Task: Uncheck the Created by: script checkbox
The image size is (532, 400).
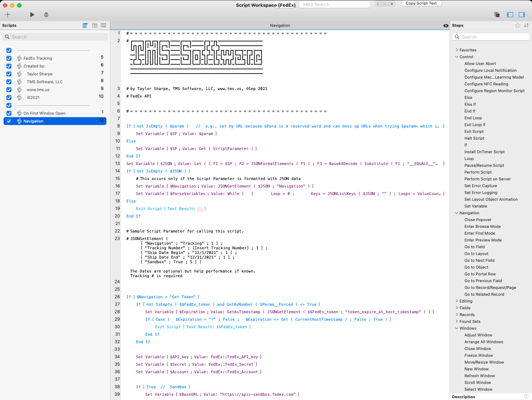Action: coord(9,66)
